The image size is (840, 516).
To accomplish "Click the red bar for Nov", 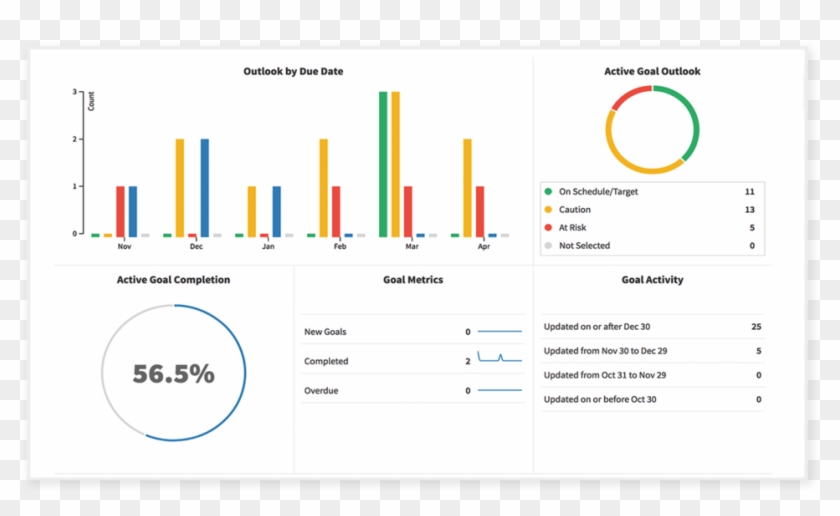I will pos(120,210).
